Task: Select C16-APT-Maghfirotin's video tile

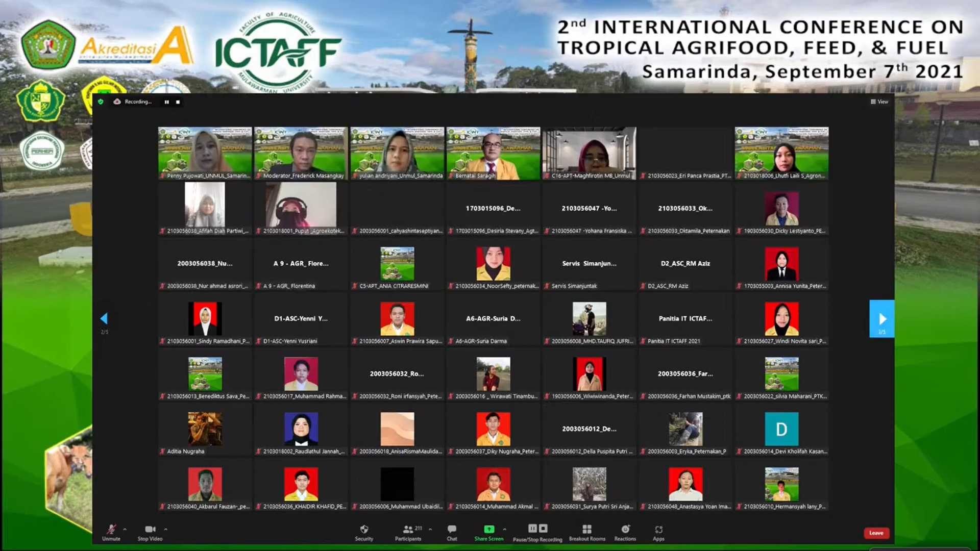Action: tap(590, 153)
